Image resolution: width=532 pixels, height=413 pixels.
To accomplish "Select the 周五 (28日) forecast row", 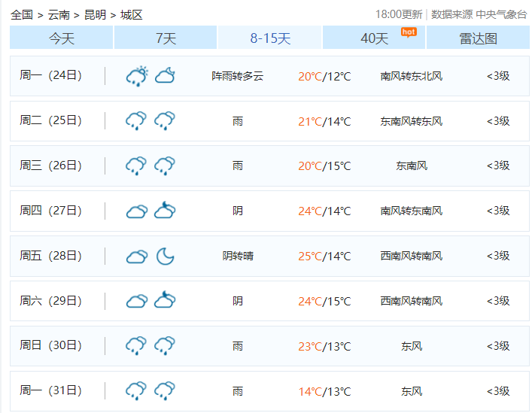I will (x=269, y=257).
